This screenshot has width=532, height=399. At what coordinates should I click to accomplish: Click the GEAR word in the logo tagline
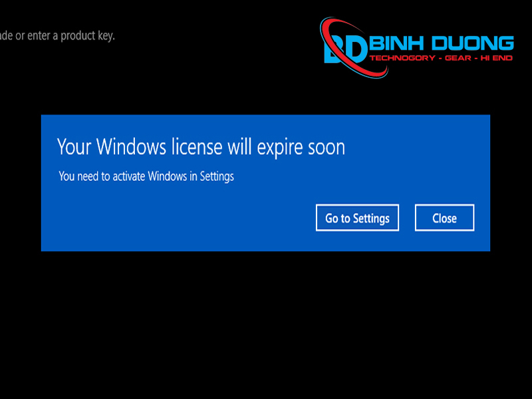pos(458,58)
